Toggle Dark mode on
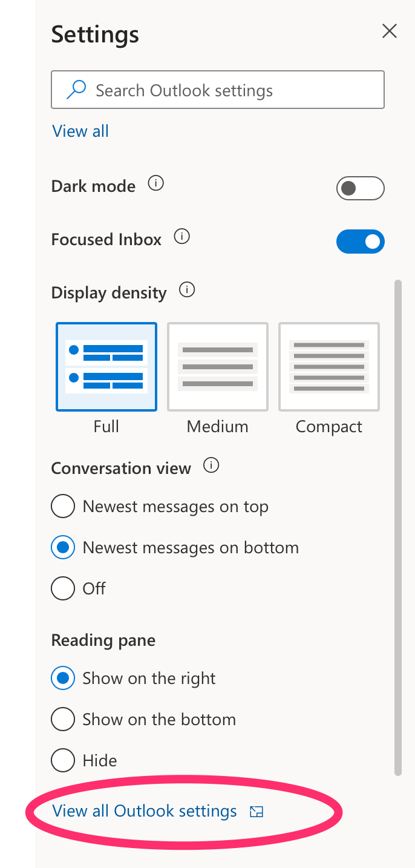The image size is (415, 868). tap(361, 189)
